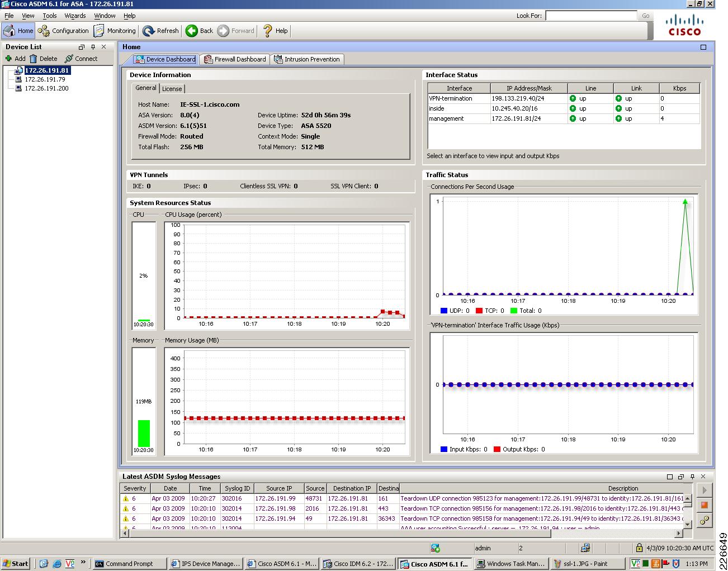Select the management interface row
Screen dimensions: 728x571
click(564, 118)
